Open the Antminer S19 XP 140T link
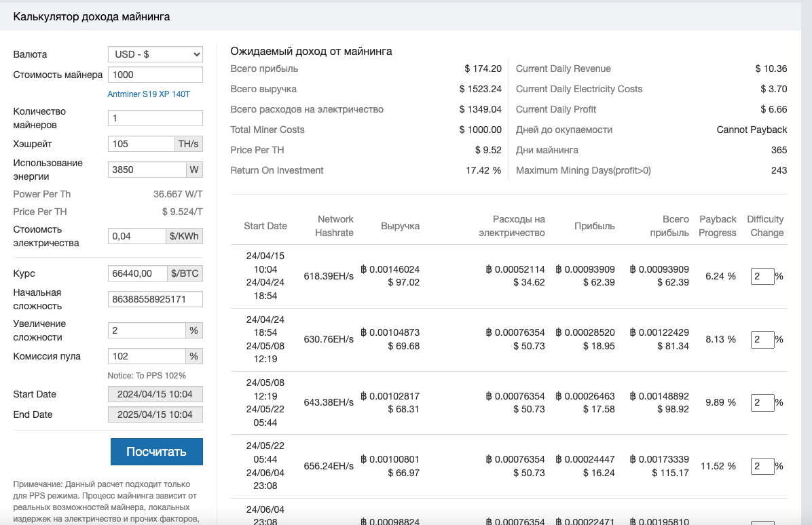 tap(149, 94)
